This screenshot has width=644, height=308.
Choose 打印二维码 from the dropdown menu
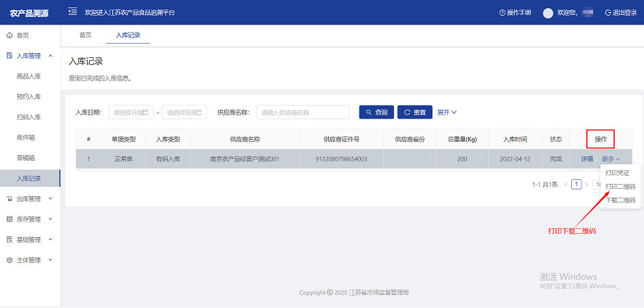(x=619, y=187)
